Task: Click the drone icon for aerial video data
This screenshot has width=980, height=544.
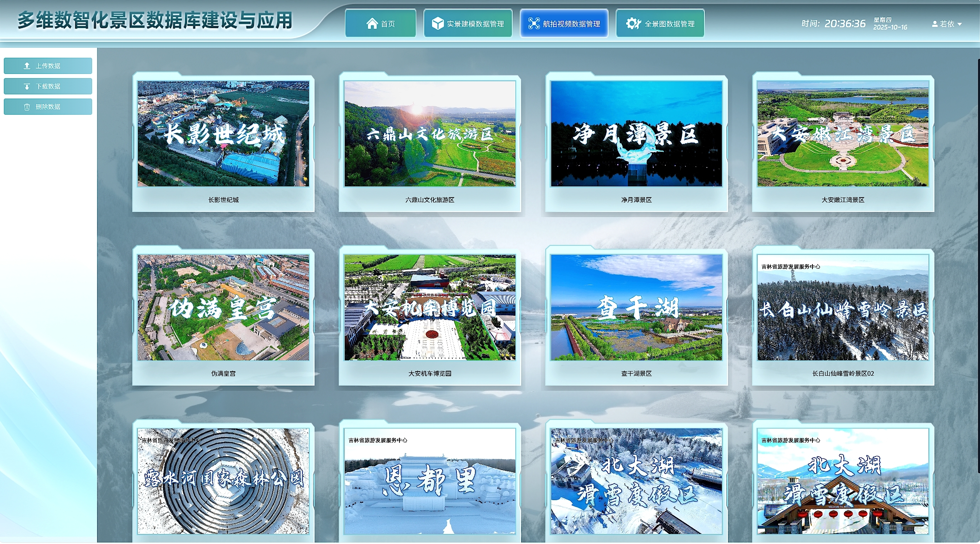Action: (534, 23)
